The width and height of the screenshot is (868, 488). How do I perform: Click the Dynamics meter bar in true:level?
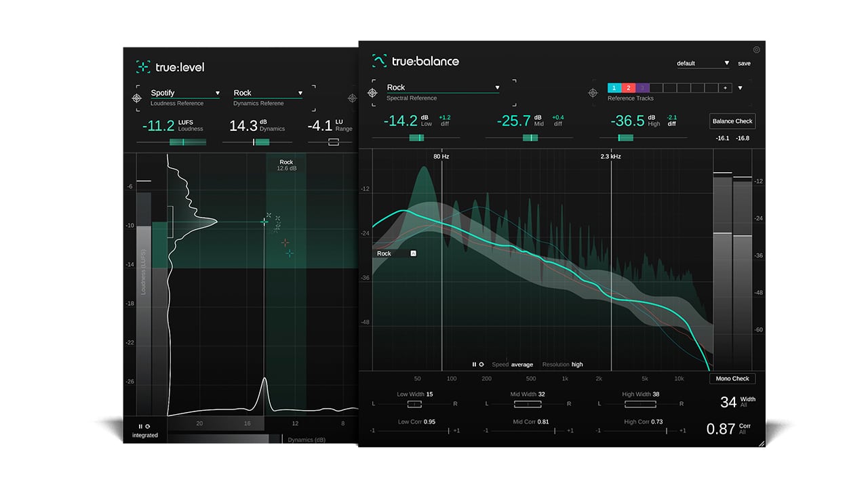(257, 142)
